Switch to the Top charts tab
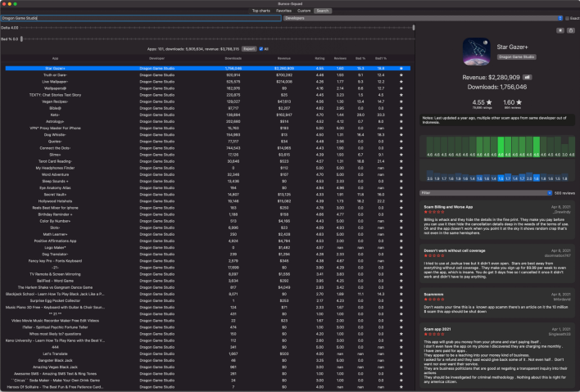 (261, 11)
